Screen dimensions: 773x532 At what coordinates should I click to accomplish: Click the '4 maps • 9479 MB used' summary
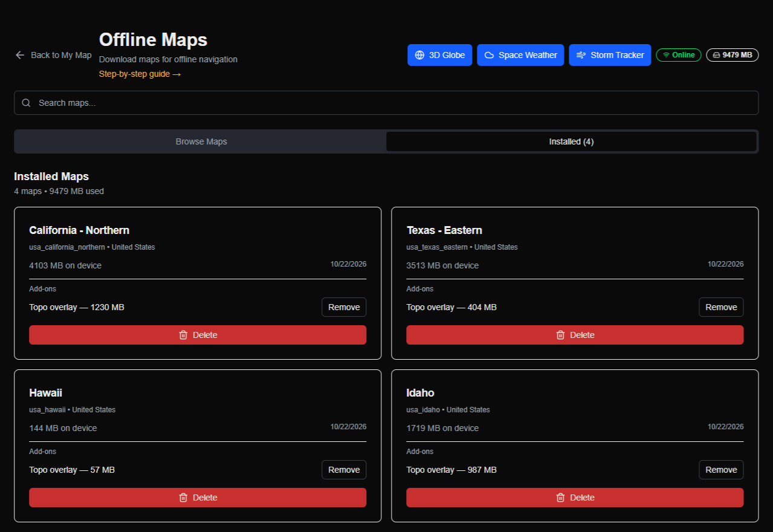(x=59, y=191)
